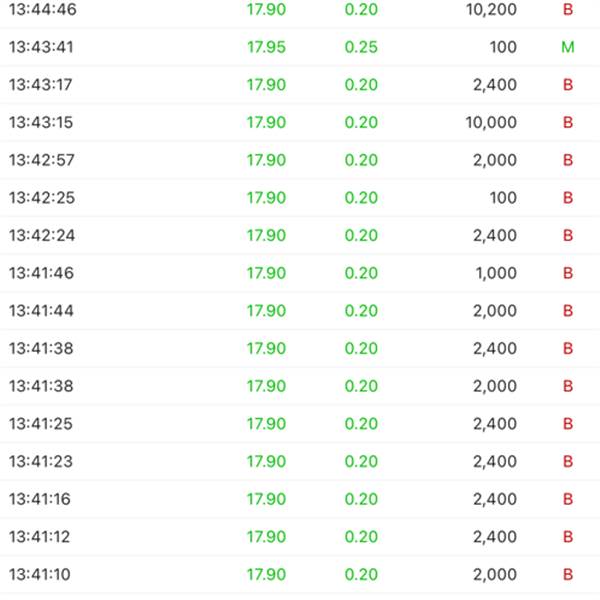Select the 13:43:17 trade timestamp
Screen dimensions: 600x600
[41, 85]
